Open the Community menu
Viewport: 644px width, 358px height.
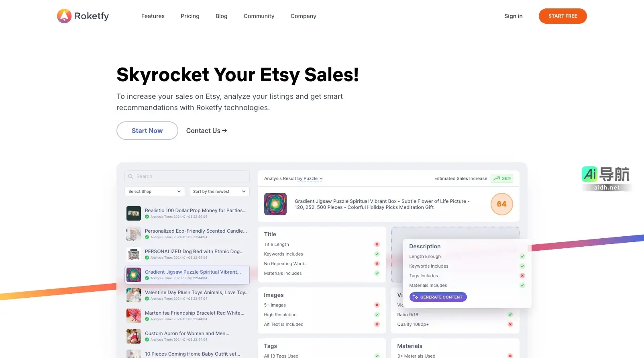click(x=259, y=16)
